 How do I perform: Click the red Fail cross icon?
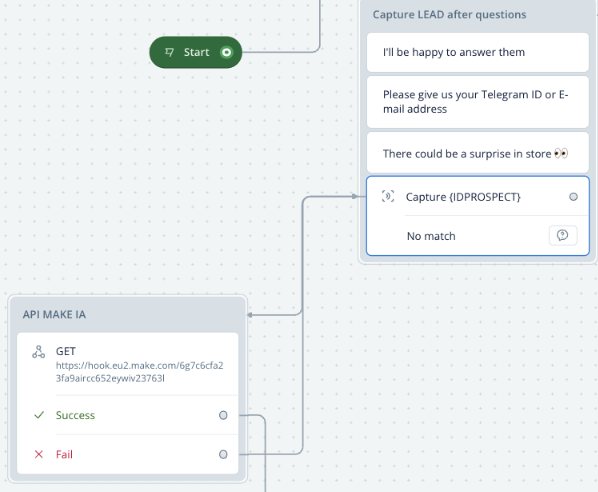(39, 454)
